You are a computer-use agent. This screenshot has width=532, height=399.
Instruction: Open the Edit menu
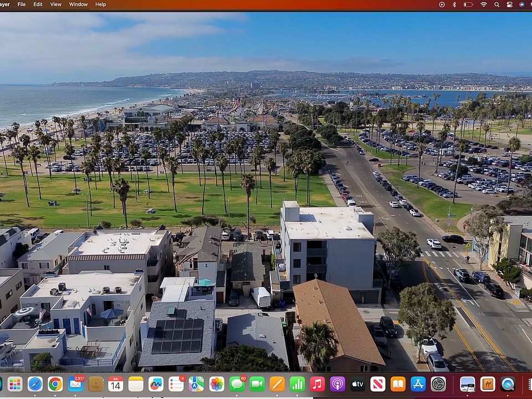click(x=38, y=4)
